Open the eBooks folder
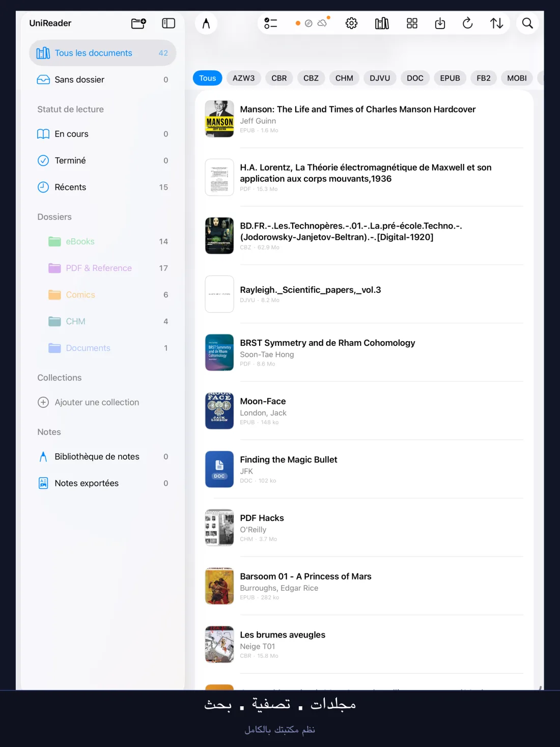Image resolution: width=560 pixels, height=747 pixels. pos(103,241)
